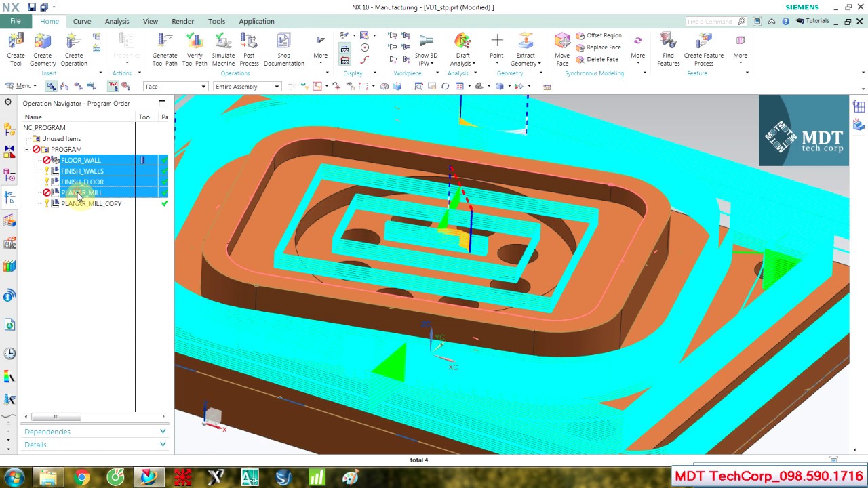Open Create Geometry in the ribbon

tap(42, 49)
